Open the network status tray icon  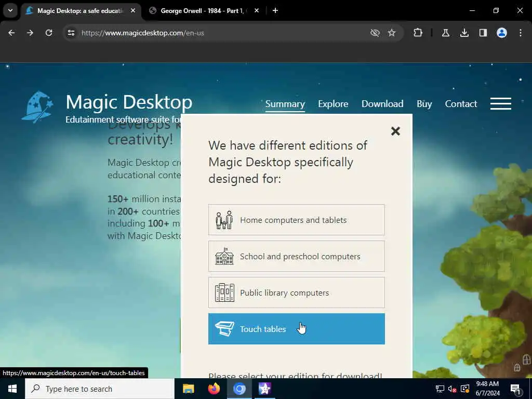coord(440,389)
